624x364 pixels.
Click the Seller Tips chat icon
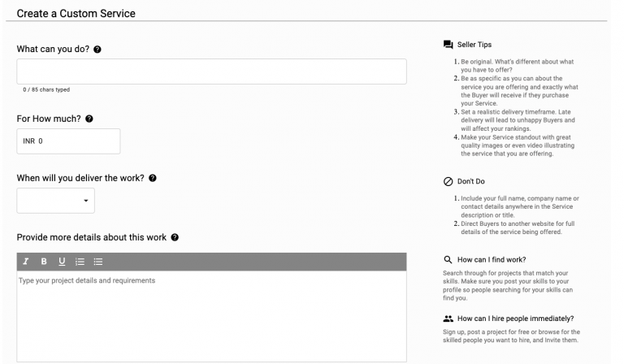[x=448, y=45]
